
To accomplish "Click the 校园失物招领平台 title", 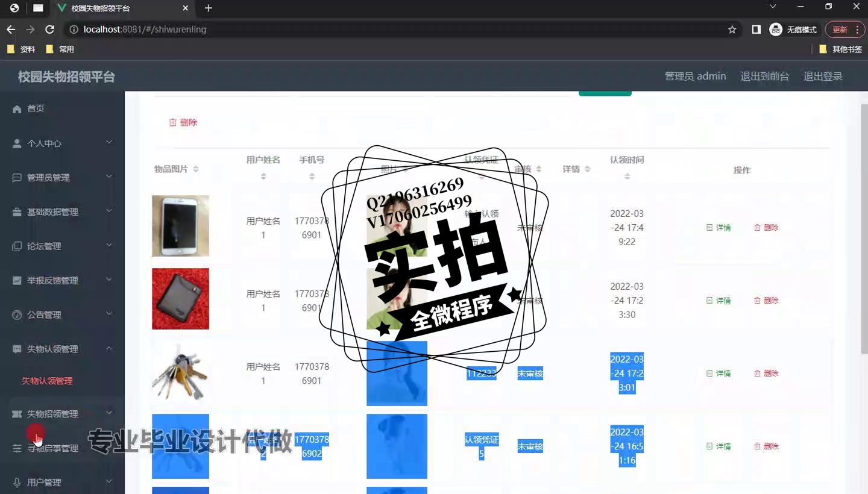I will (66, 77).
